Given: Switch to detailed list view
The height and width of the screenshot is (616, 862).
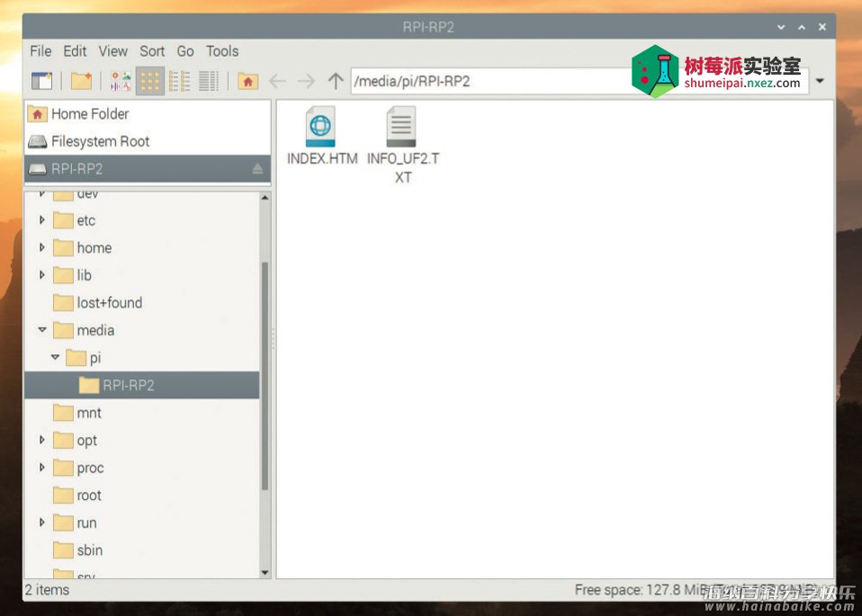Looking at the screenshot, I should [209, 81].
